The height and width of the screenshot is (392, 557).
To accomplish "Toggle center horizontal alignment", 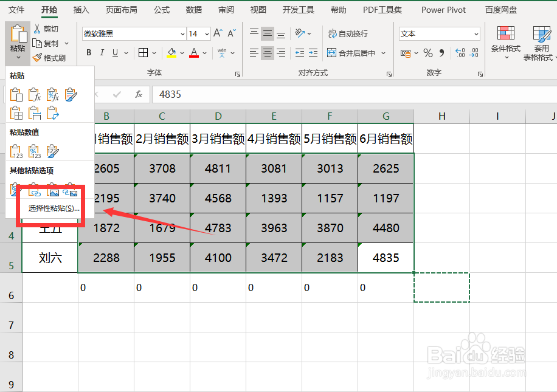I will [x=268, y=53].
